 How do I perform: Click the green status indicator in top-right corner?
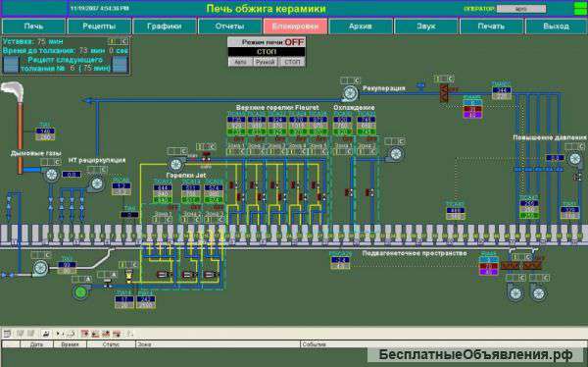(580, 9)
